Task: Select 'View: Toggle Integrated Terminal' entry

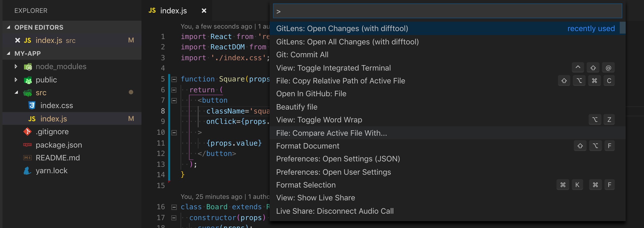Action: [333, 68]
